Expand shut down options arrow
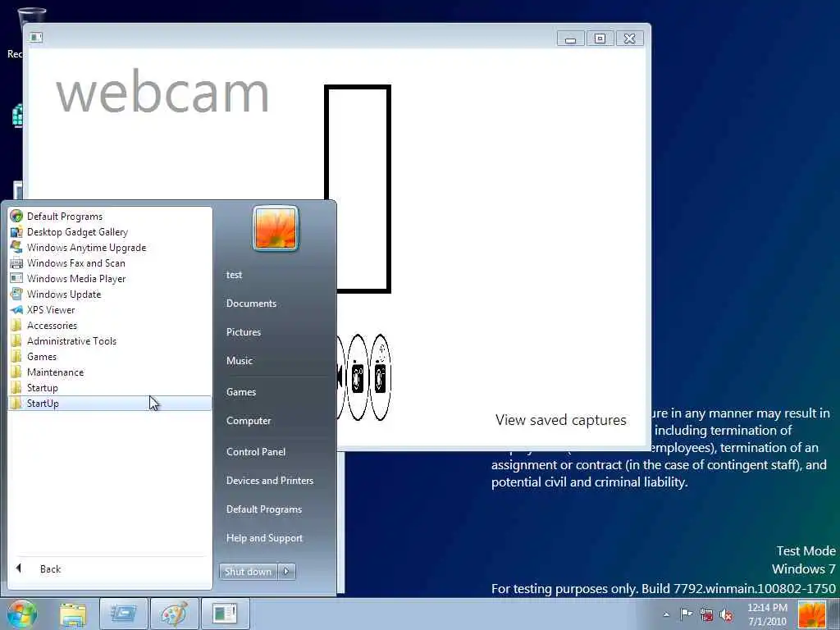 [286, 572]
